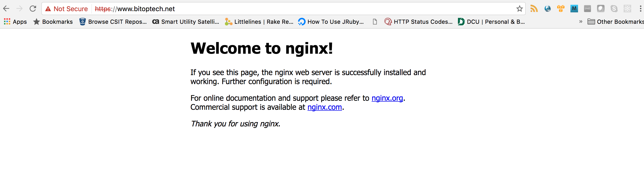
Task: Open the HTTP Status Codes bookmark
Action: 419,22
